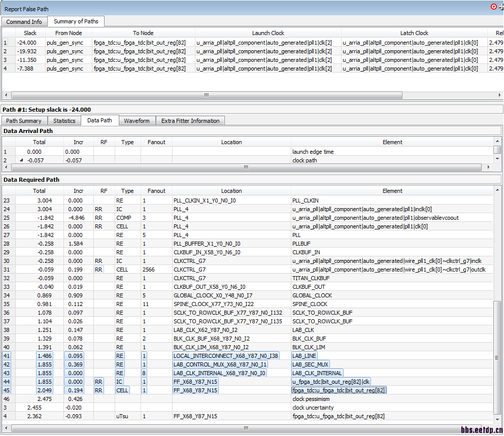
Task: Click the Summary of Paths horizontal scrollbar thumb
Action: pyautogui.click(x=207, y=95)
